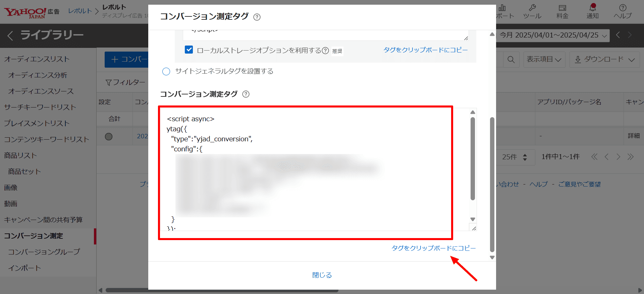Image resolution: width=644 pixels, height=294 pixels.
Task: Open コンバージョングループ in sidebar
Action: tap(44, 252)
